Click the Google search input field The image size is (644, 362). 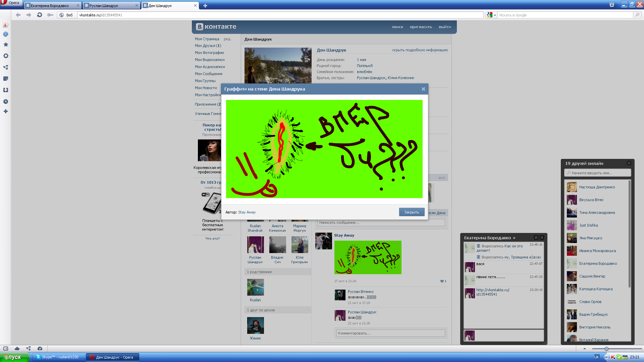(565, 15)
